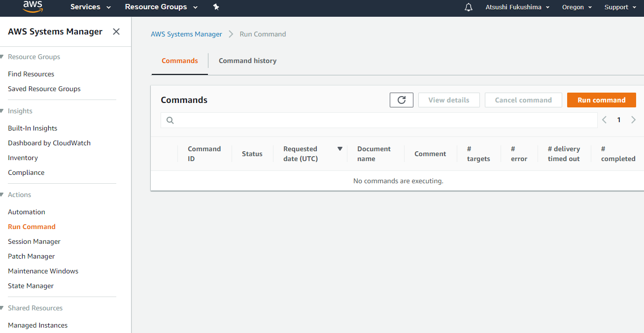Screen dimensions: 644x333
Task: Click the commands search input field
Action: pos(379,120)
